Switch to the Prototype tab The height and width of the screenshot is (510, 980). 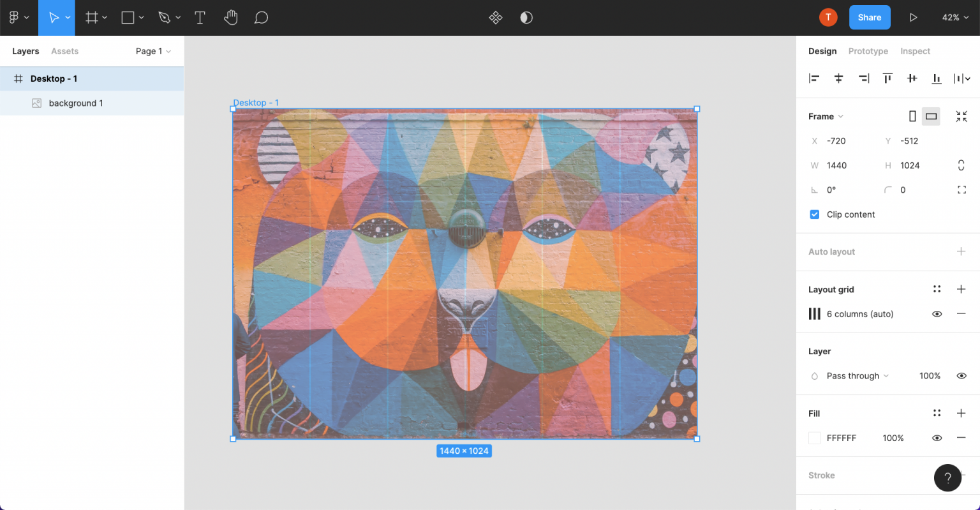coord(868,51)
